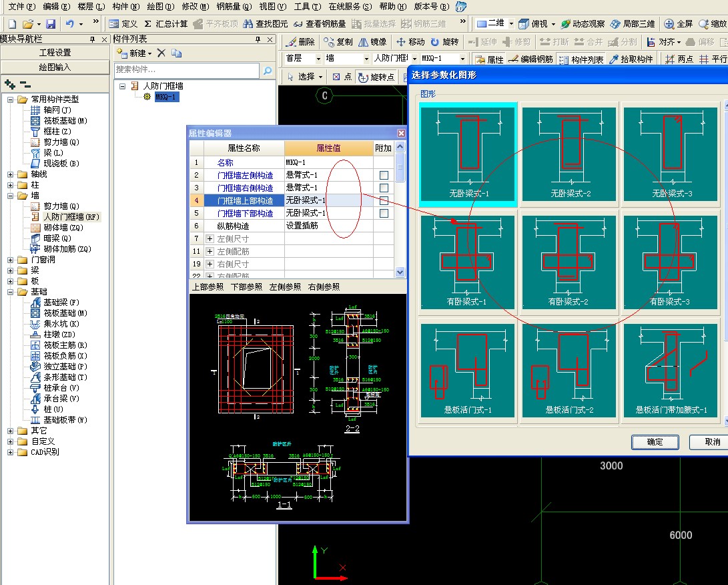Click the 绘图输入 navigation button
Image resolution: width=728 pixels, height=585 pixels.
point(55,67)
